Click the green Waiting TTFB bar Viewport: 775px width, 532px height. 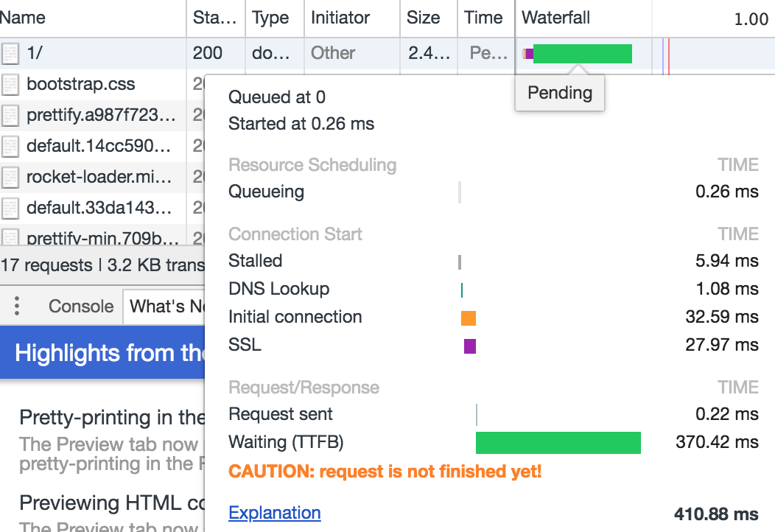[558, 442]
